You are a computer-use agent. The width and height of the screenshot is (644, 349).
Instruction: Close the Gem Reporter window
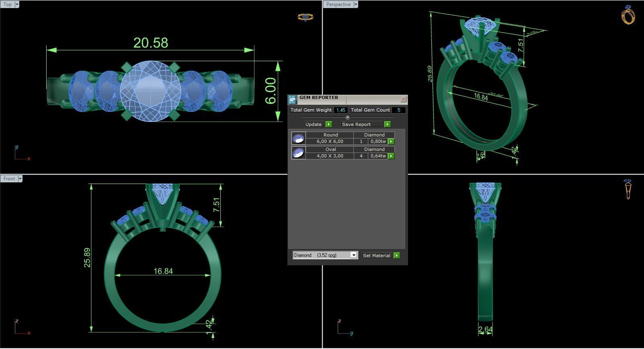click(404, 99)
